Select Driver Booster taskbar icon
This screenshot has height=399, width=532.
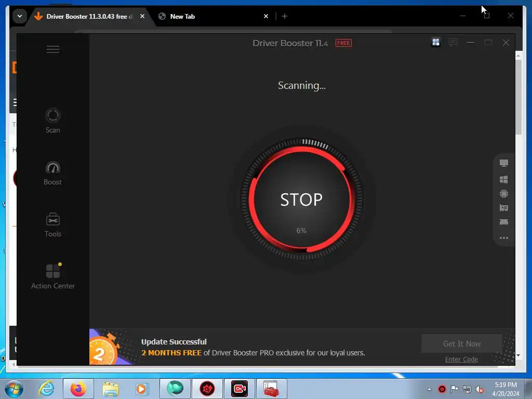click(x=207, y=389)
